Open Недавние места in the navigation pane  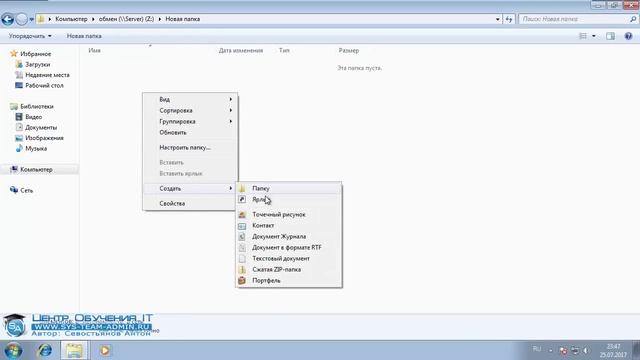point(47,75)
